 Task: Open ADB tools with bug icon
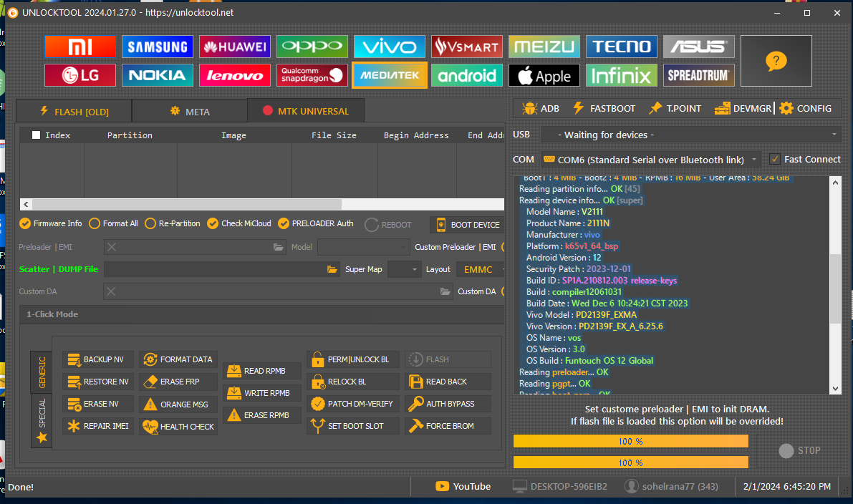coord(540,109)
